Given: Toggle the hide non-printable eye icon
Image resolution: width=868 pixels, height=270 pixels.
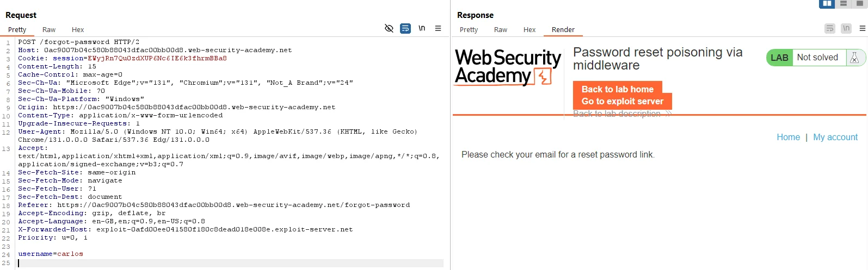Looking at the screenshot, I should pos(389,28).
